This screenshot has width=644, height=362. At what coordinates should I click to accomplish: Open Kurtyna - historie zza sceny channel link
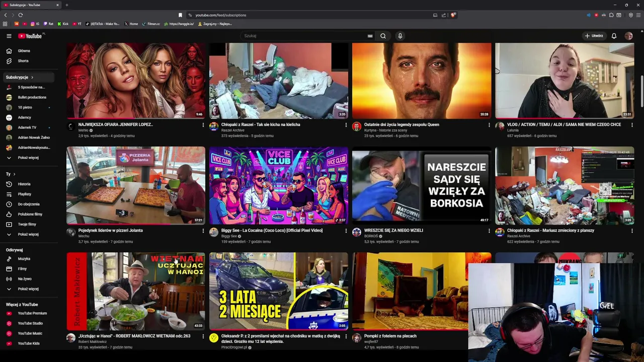386,130
